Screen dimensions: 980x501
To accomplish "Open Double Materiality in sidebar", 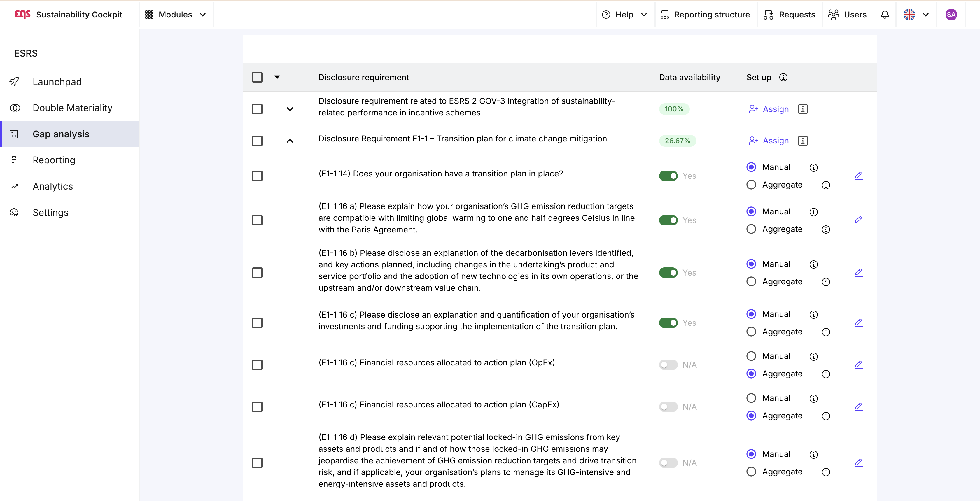I will coord(72,108).
